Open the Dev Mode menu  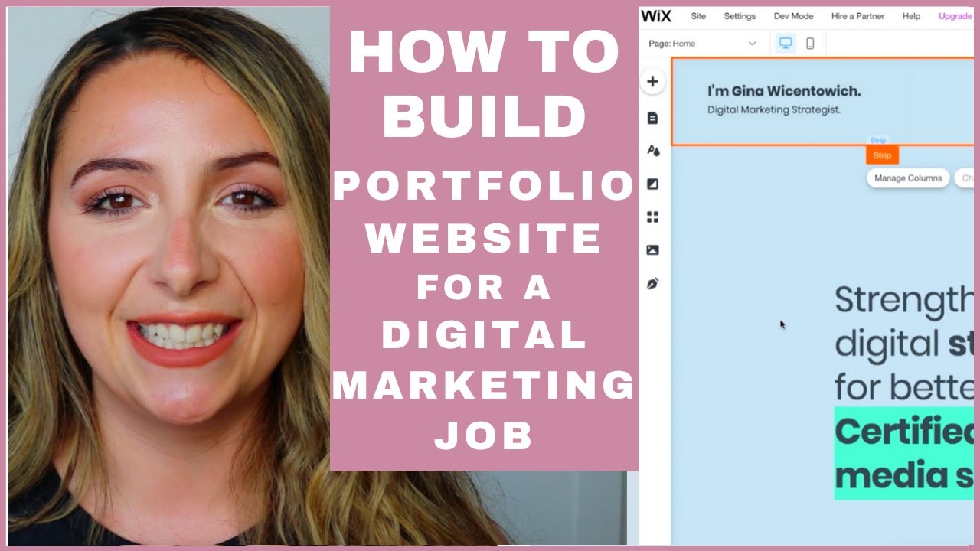click(793, 16)
